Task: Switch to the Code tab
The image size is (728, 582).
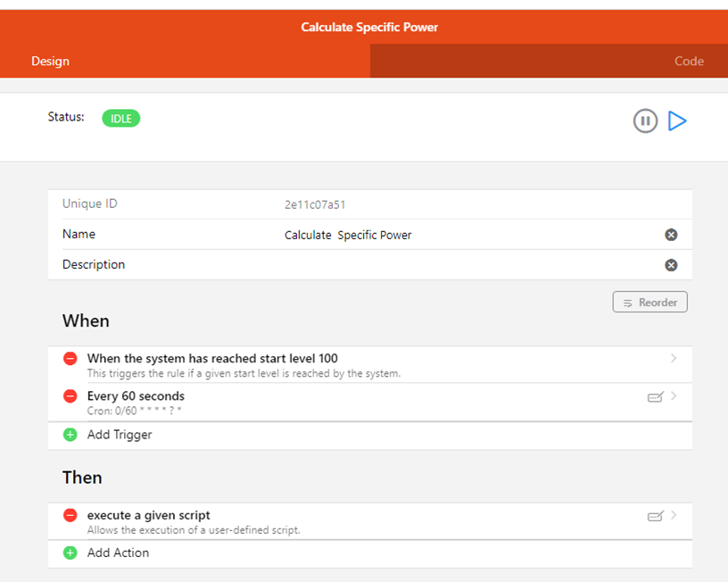Action: point(688,62)
